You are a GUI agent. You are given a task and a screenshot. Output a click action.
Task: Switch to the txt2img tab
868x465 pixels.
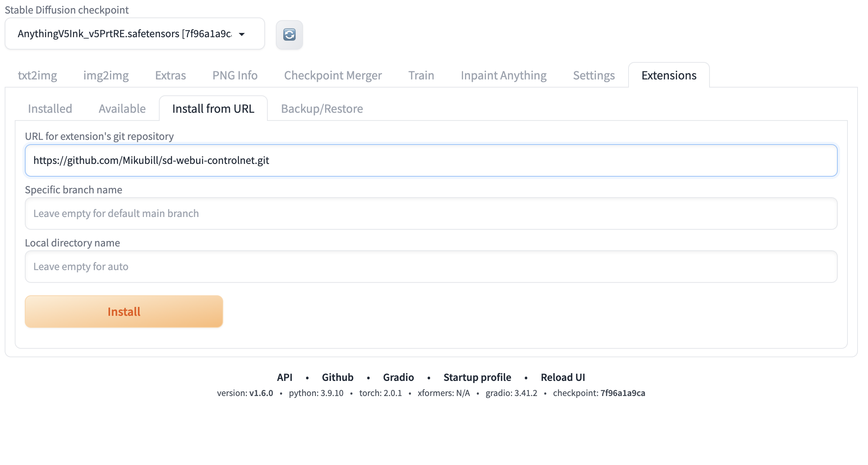[37, 75]
